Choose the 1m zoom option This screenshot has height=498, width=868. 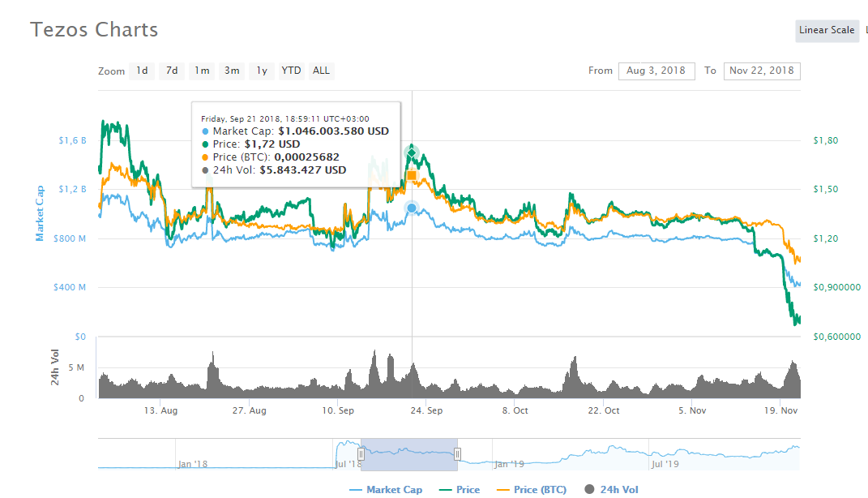pos(202,71)
